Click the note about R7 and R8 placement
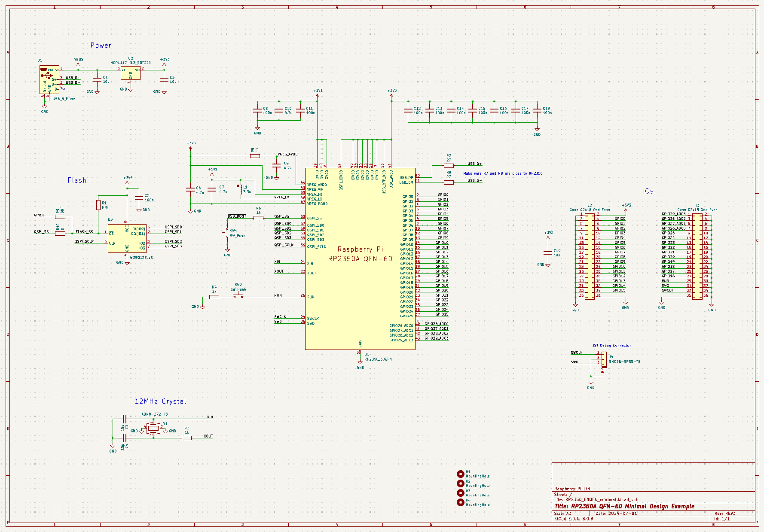This screenshot has width=764, height=532. point(503,173)
